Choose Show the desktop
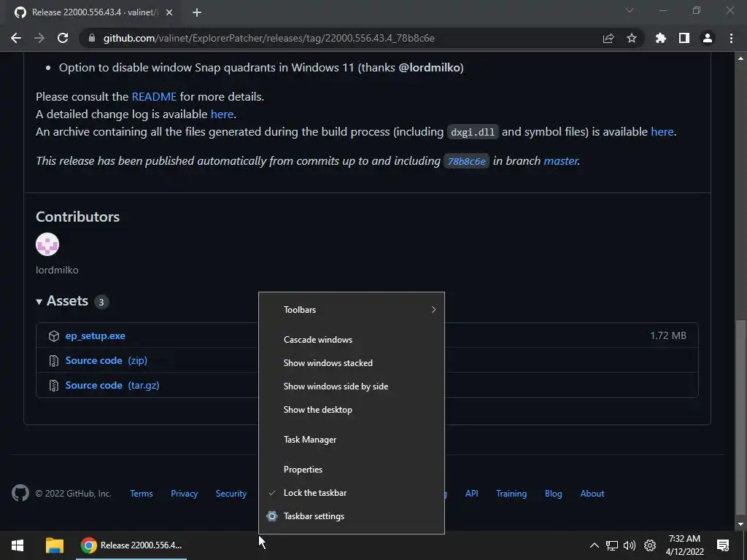The height and width of the screenshot is (560, 747). tap(352, 410)
